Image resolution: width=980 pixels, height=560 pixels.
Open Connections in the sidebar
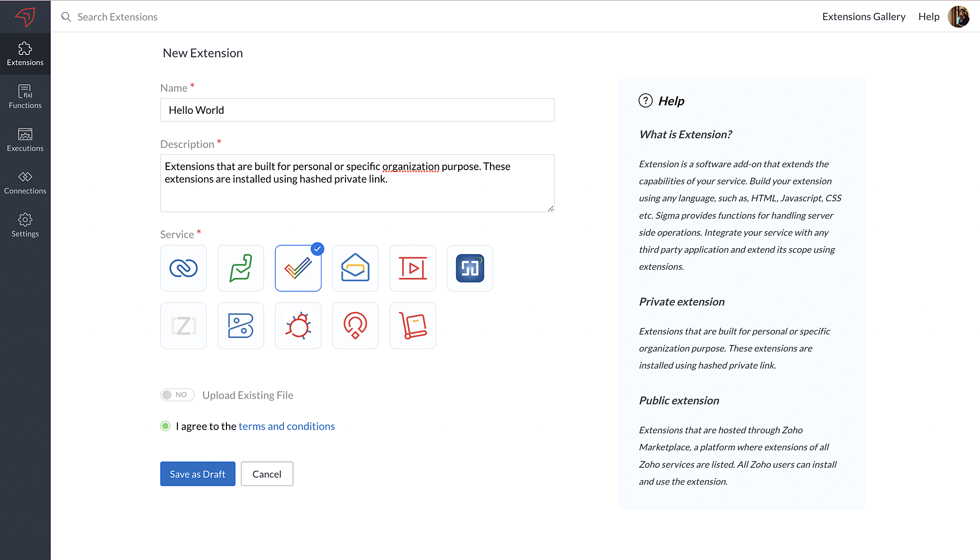tap(25, 182)
